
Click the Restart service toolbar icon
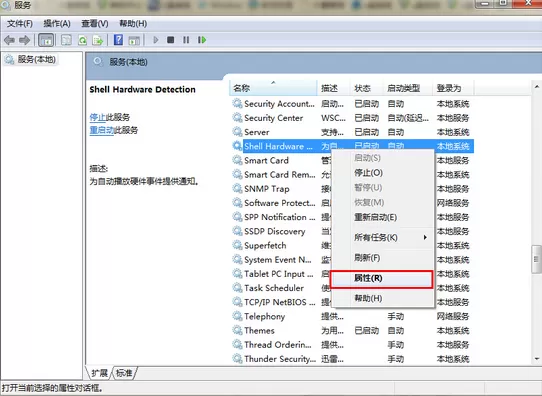(x=202, y=40)
